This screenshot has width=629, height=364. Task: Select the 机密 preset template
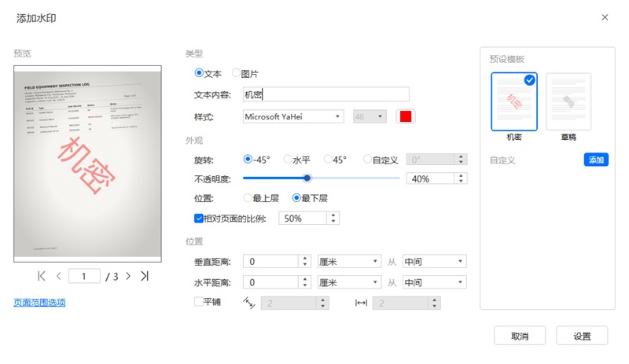[514, 101]
